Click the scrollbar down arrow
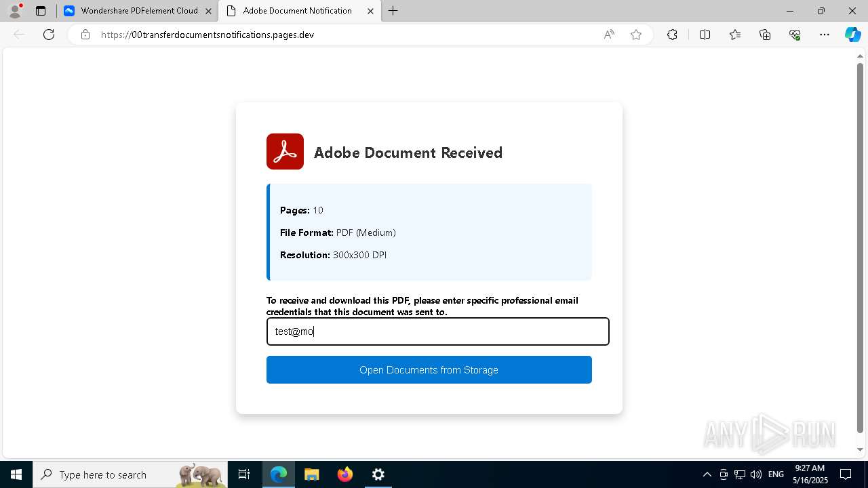Image resolution: width=868 pixels, height=488 pixels. (860, 450)
